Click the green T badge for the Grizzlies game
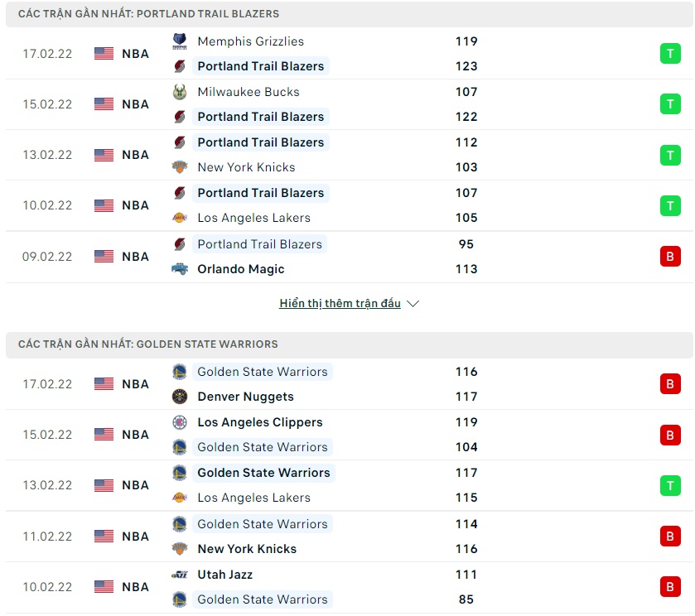Image resolution: width=695 pixels, height=616 pixels. pos(669,54)
